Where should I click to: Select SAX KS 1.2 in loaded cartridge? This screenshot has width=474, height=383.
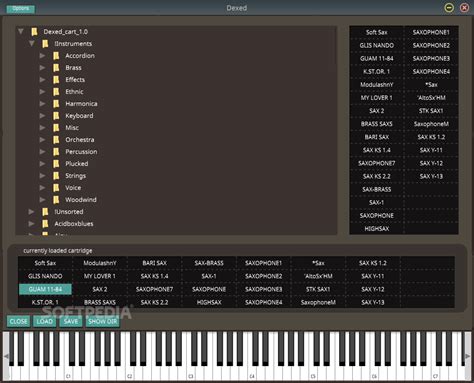(x=373, y=263)
